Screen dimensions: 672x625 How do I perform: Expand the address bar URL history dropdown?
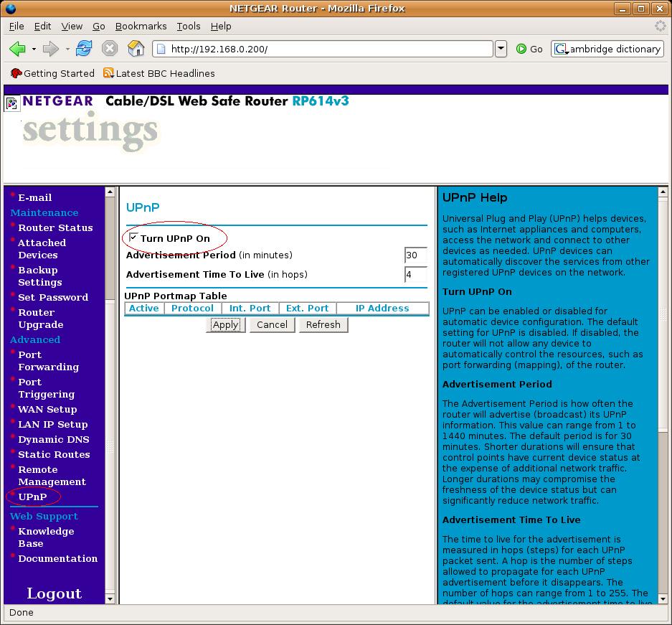(501, 49)
